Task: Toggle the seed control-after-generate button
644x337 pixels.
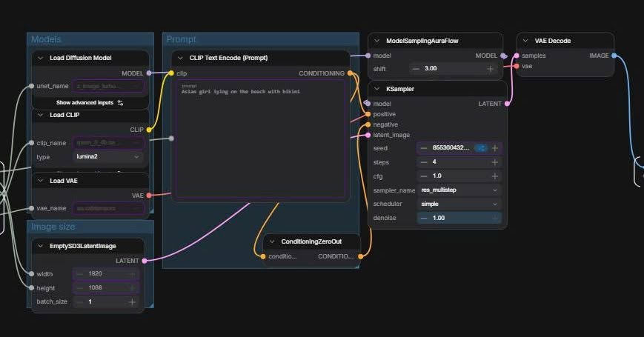Action: coord(480,148)
